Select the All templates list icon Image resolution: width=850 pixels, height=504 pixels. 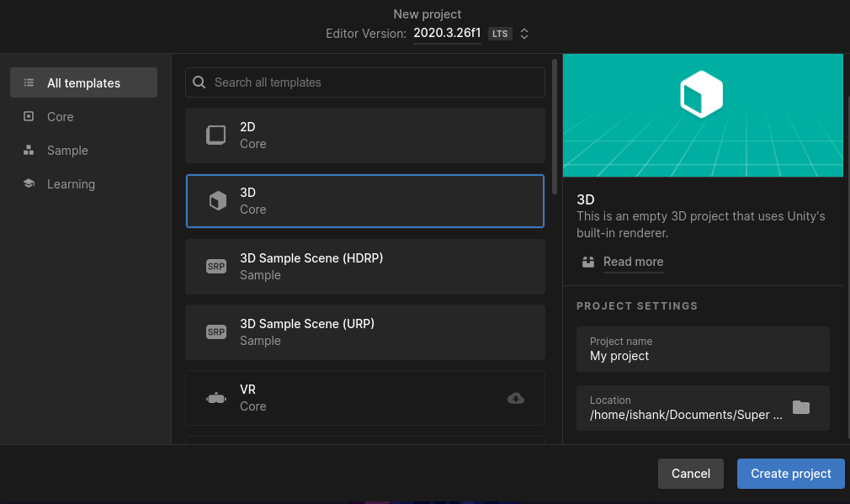coord(29,82)
